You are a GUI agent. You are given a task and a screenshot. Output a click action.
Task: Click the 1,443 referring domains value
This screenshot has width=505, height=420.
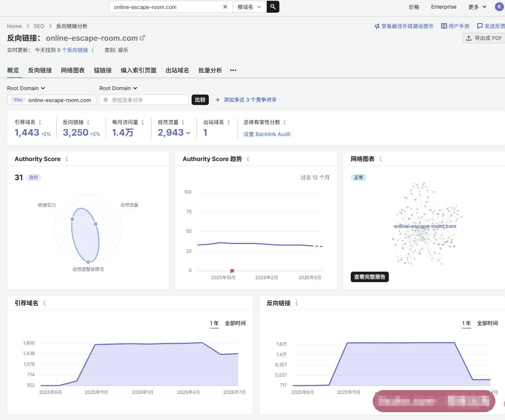pyautogui.click(x=27, y=133)
